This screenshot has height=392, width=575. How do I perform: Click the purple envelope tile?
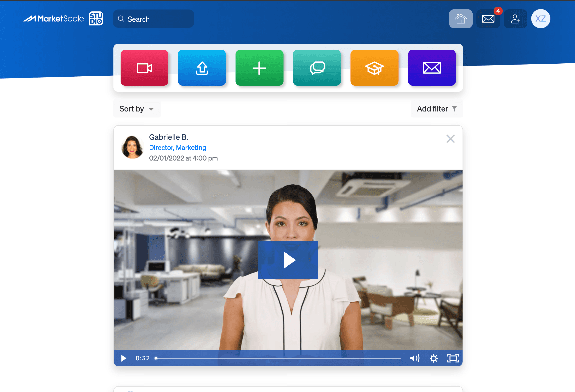click(431, 68)
